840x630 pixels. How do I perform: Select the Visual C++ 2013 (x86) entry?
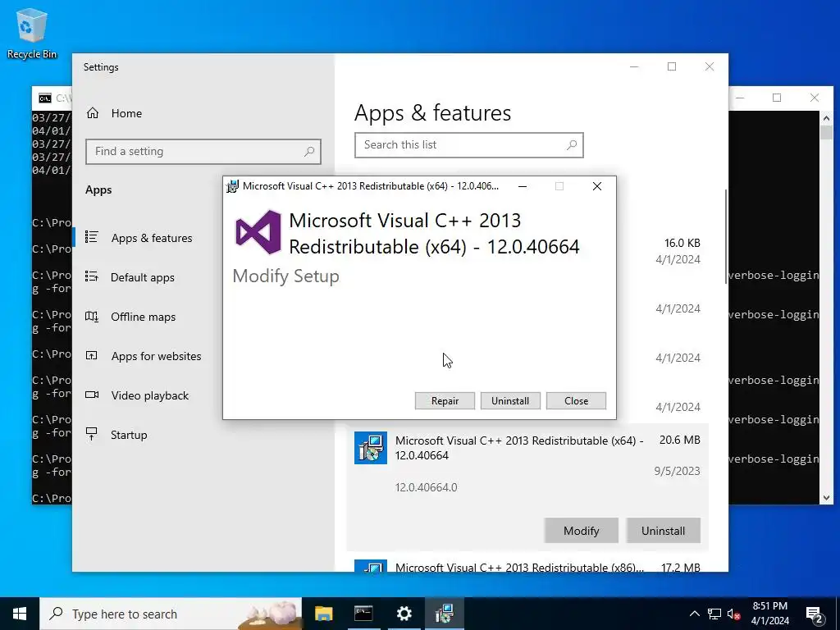point(527,566)
